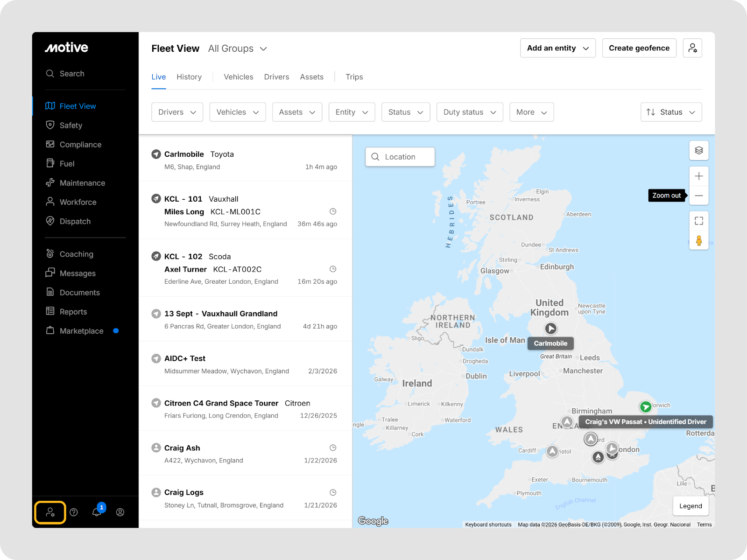Viewport: 747px width, 560px height.
Task: Open the Duty status filter dropdown
Action: click(x=469, y=112)
